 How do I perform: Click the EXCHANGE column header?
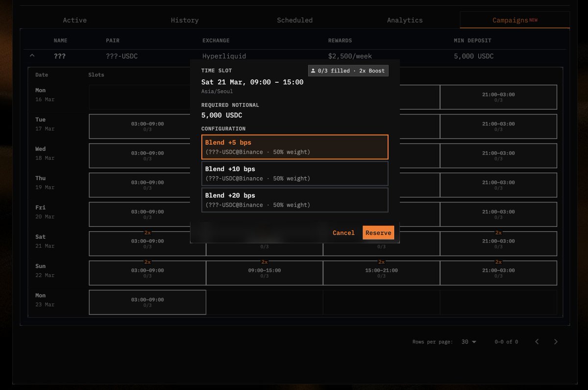216,41
